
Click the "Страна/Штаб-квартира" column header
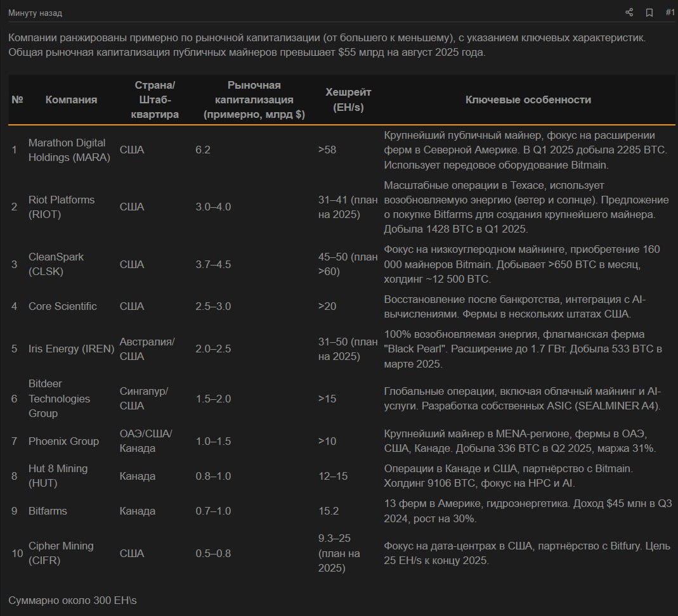pos(155,99)
